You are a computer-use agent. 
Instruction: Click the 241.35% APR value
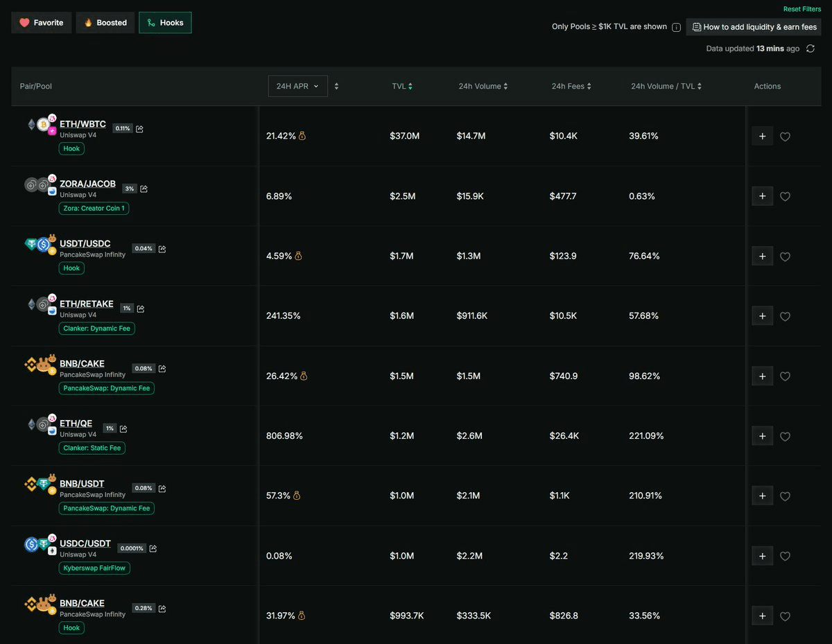click(283, 316)
